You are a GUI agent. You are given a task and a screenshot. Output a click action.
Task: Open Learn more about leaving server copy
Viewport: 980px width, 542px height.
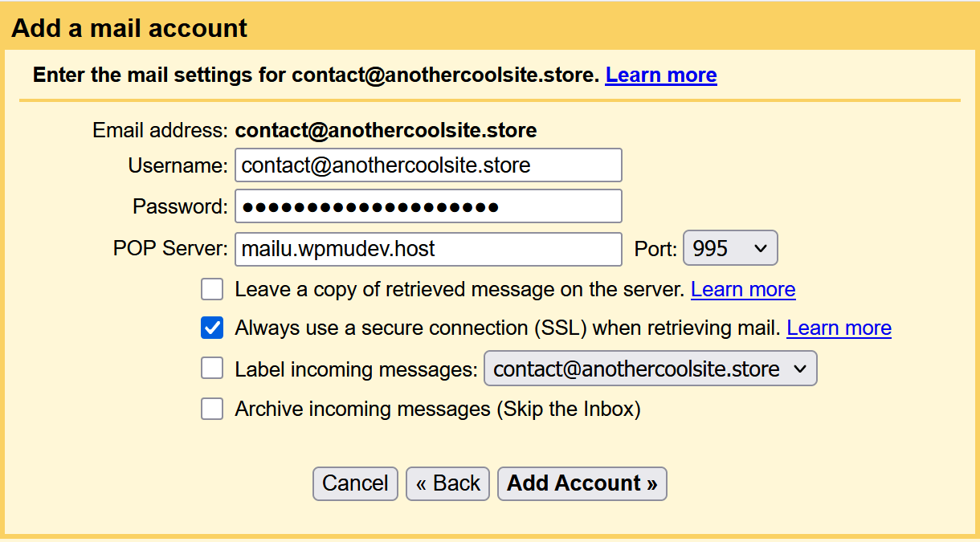[x=743, y=289]
